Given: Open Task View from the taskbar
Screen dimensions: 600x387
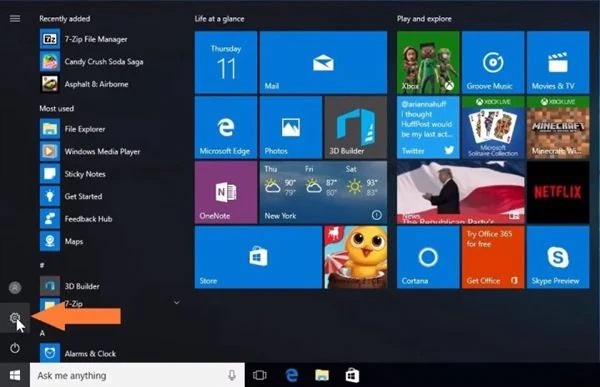Looking at the screenshot, I should click(x=260, y=376).
